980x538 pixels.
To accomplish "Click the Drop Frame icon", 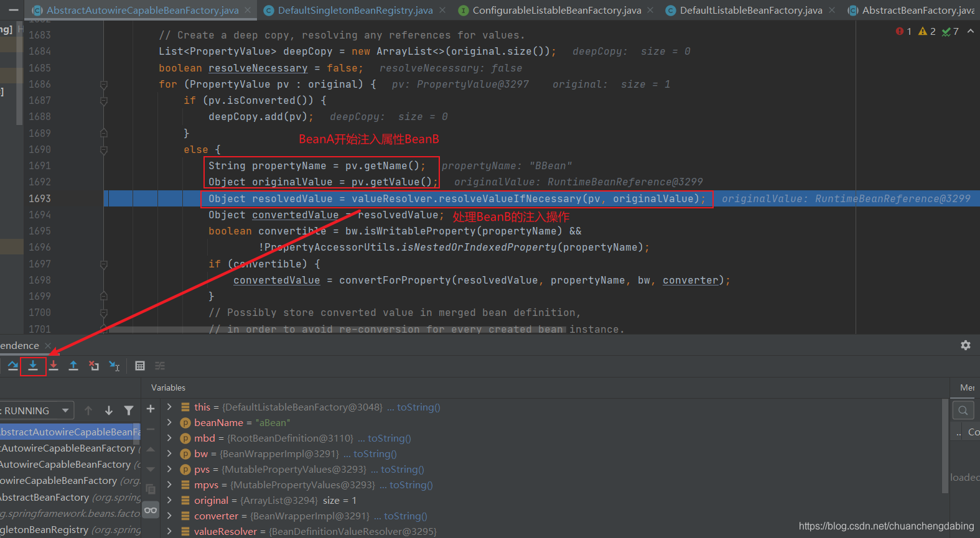I will pos(94,366).
